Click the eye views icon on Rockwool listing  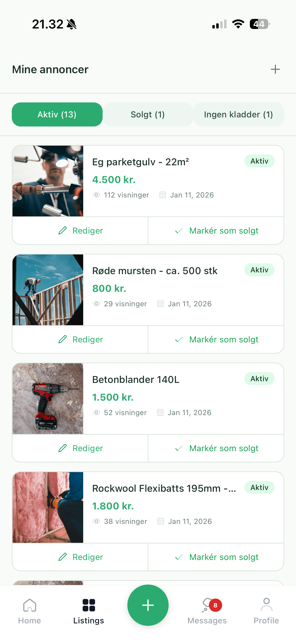click(x=96, y=521)
